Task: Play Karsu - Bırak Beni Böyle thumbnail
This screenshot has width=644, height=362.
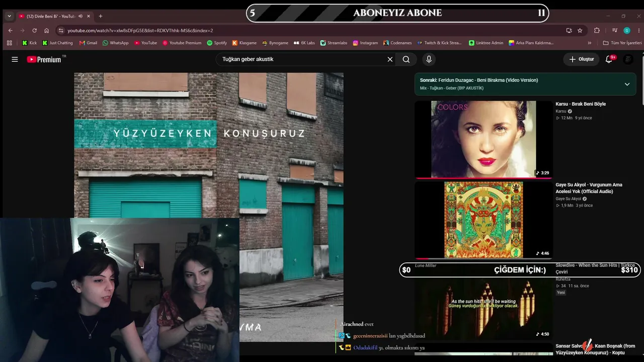Action: click(x=484, y=139)
